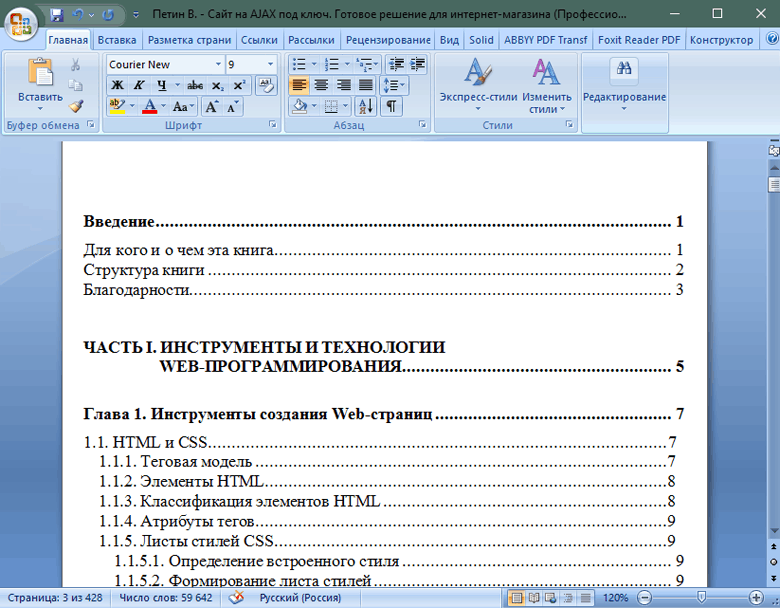The height and width of the screenshot is (608, 780).
Task: Customize Quick Access Toolbar dropdown
Action: coord(136,15)
